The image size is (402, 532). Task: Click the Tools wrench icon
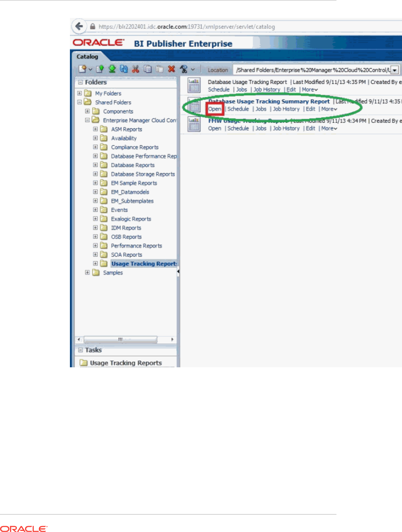point(184,69)
